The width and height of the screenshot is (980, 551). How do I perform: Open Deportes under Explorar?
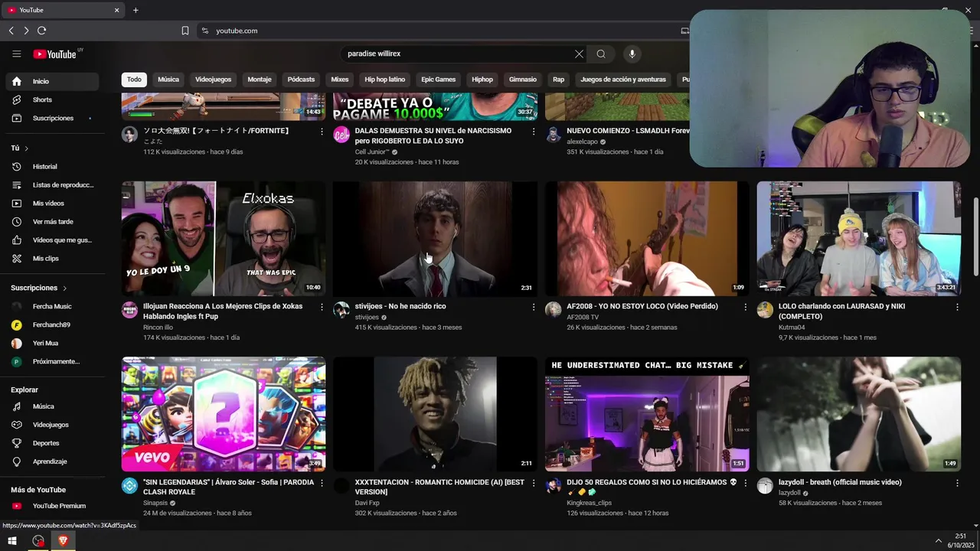pos(52,443)
